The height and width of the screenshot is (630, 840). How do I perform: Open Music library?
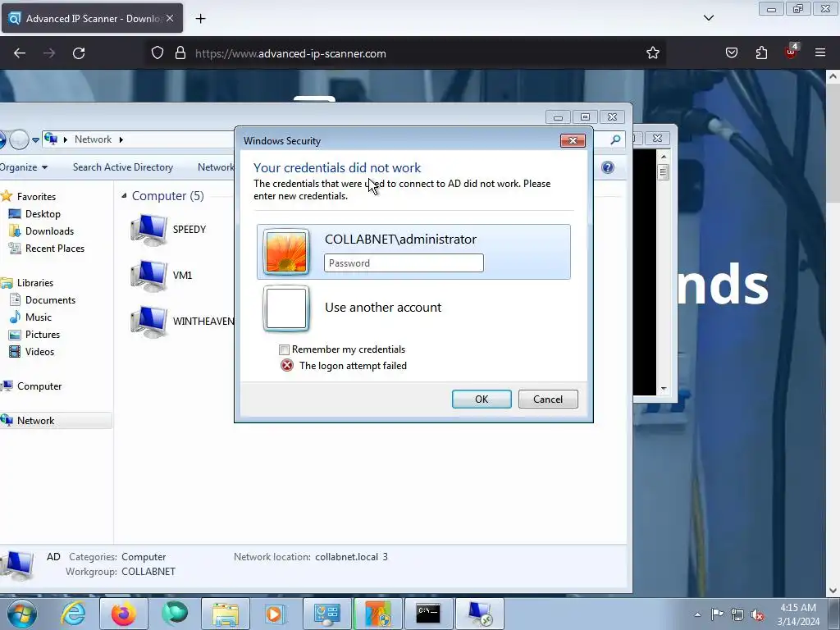point(38,317)
